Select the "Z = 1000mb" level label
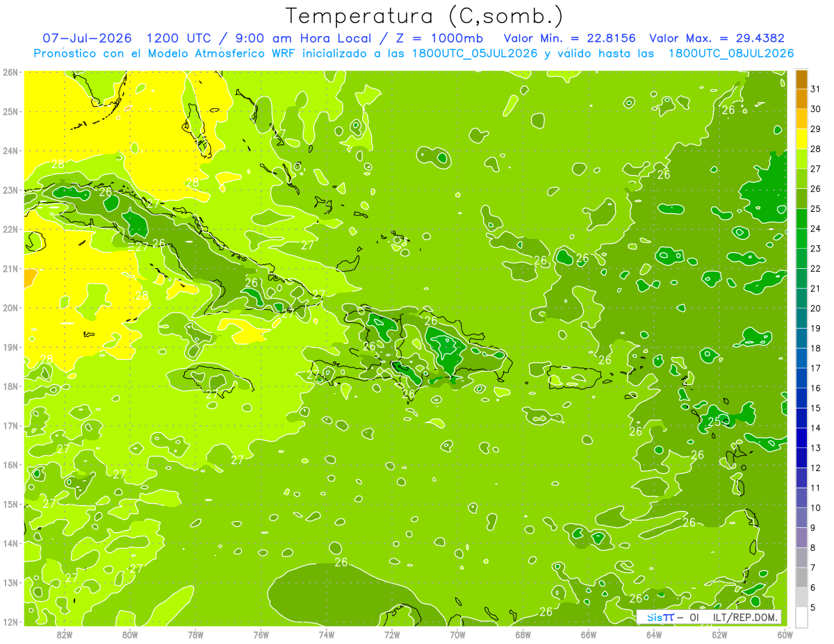The height and width of the screenshot is (644, 834). (x=439, y=38)
